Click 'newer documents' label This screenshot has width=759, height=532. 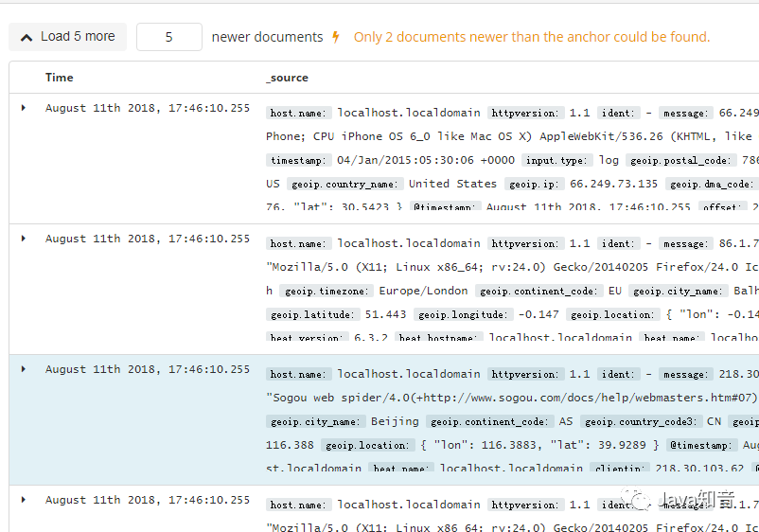coord(267,37)
